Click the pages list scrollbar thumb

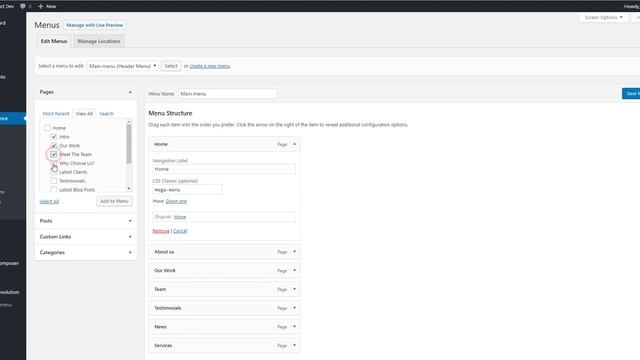(x=129, y=144)
